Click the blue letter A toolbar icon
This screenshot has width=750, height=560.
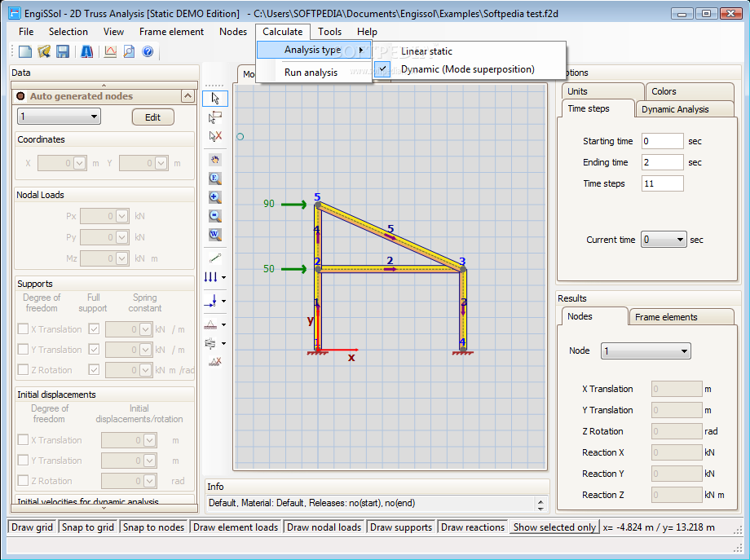tap(86, 51)
